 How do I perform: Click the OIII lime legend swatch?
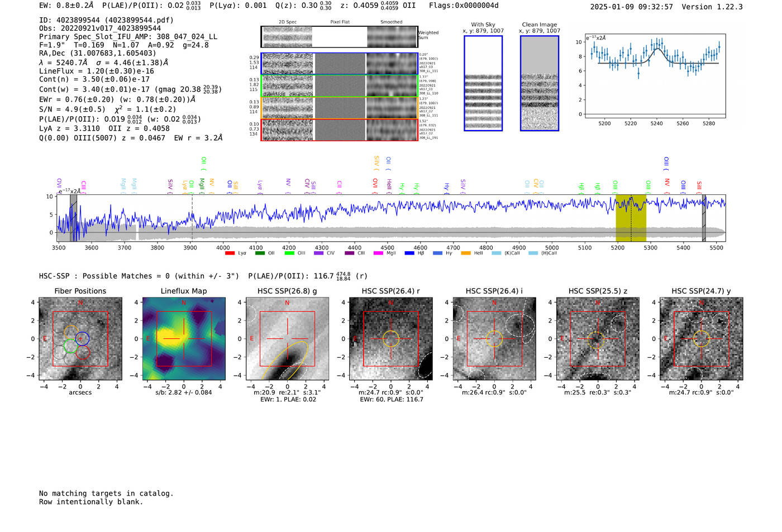(289, 253)
